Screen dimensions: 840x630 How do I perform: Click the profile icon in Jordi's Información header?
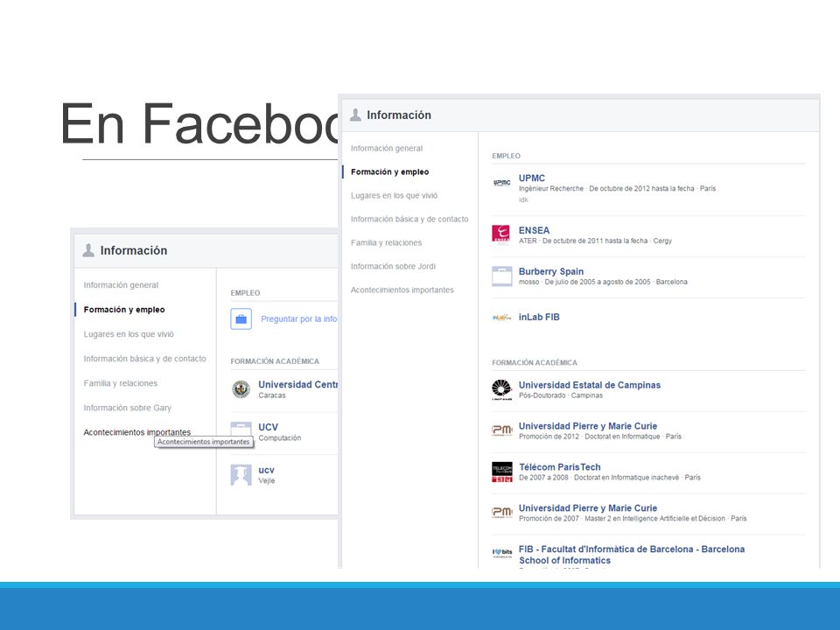click(x=355, y=115)
